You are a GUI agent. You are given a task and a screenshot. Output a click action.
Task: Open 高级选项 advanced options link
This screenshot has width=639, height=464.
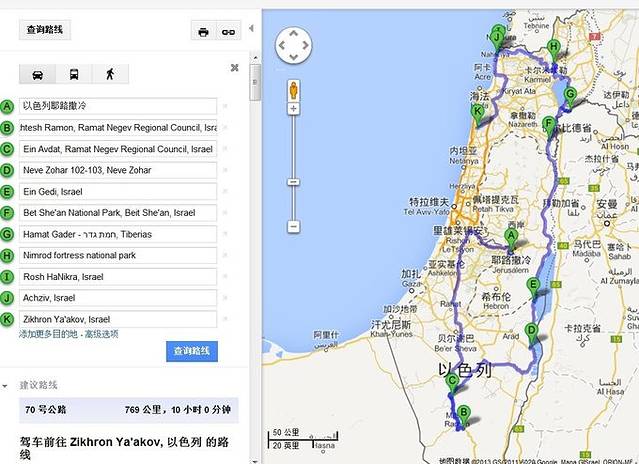[x=101, y=334]
